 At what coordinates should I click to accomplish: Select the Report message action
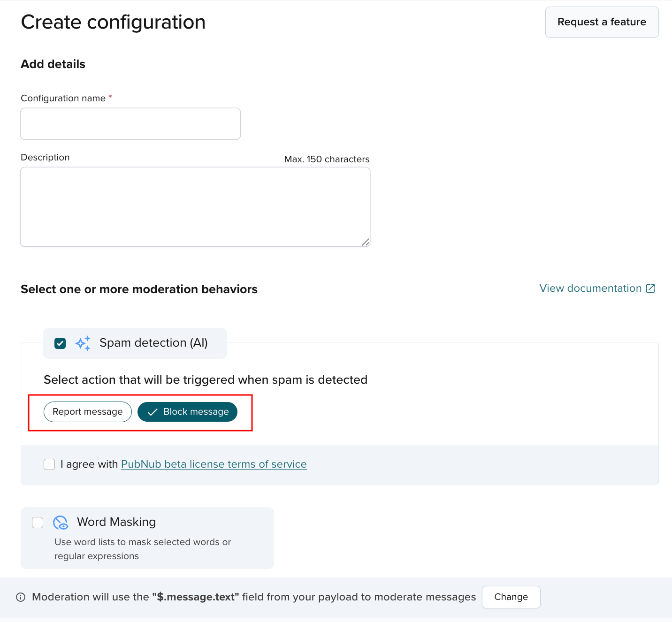pyautogui.click(x=87, y=411)
